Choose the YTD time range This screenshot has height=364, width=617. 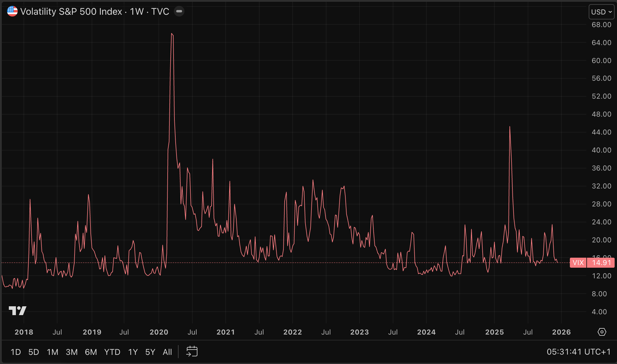point(112,352)
